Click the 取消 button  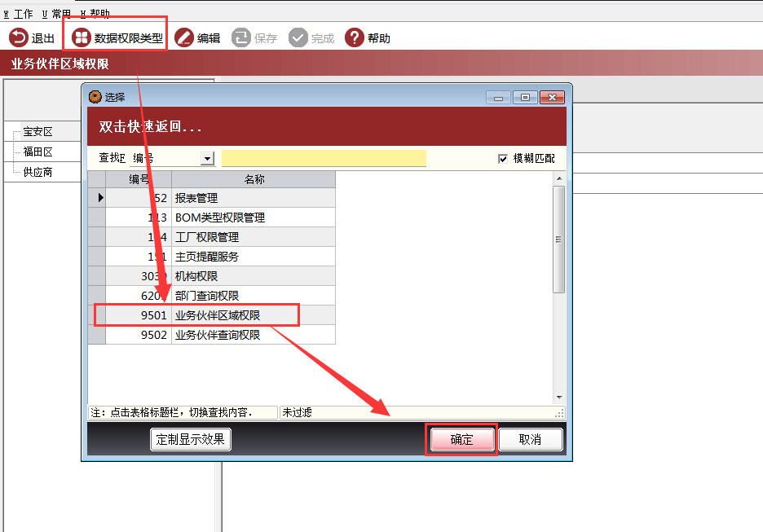531,440
